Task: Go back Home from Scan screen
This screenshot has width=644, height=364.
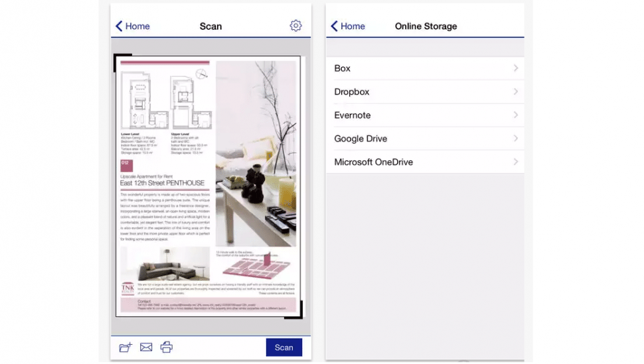Action: coord(133,27)
